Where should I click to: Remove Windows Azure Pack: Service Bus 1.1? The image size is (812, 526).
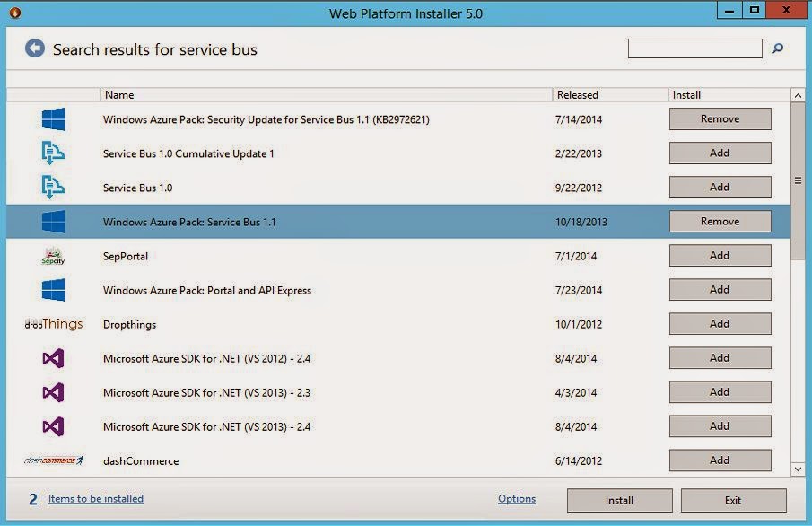point(720,222)
